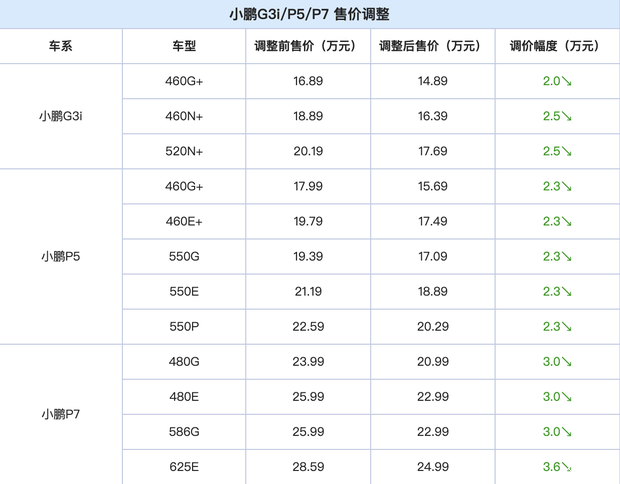Screen dimensions: 620x484
Task: Select the 586G model cell
Action: coord(184,431)
